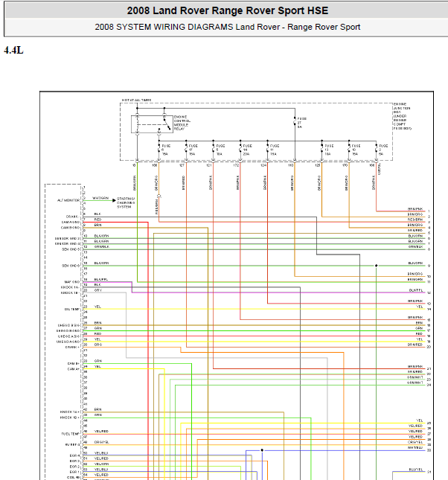Click the 'CAM A GND' pin label
Image resolution: width=448 pixels, height=480 pixels.
71,222
